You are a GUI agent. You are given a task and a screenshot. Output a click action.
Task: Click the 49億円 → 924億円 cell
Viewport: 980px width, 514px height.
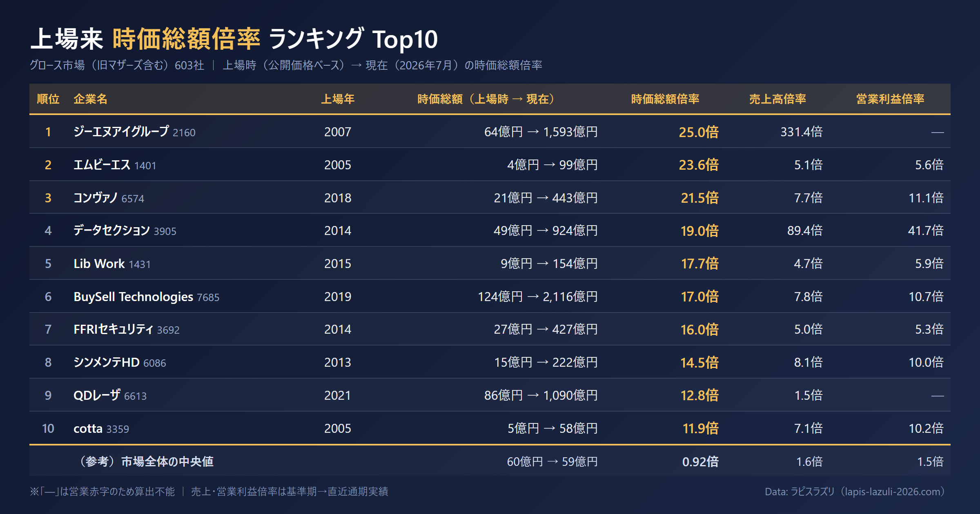coord(546,230)
